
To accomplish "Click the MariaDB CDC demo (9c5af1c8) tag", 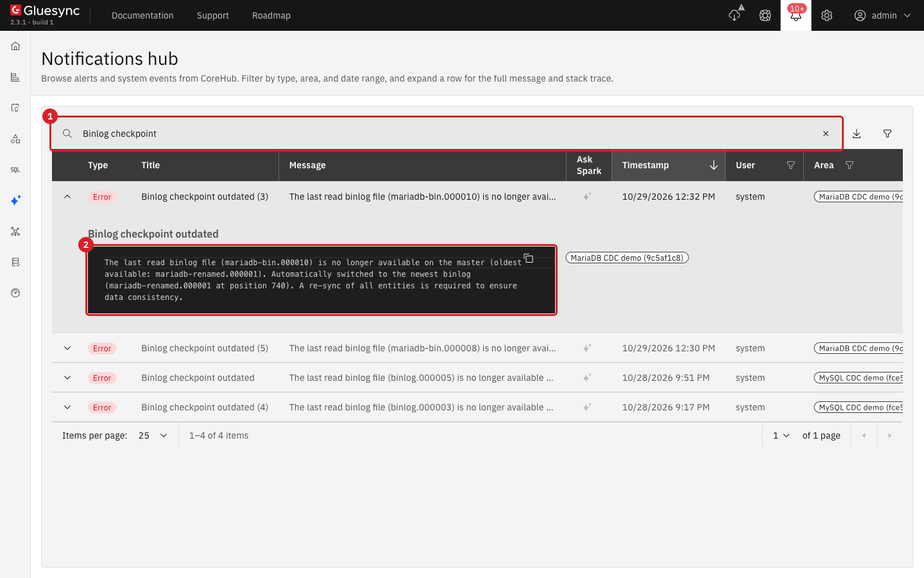I will pyautogui.click(x=627, y=258).
